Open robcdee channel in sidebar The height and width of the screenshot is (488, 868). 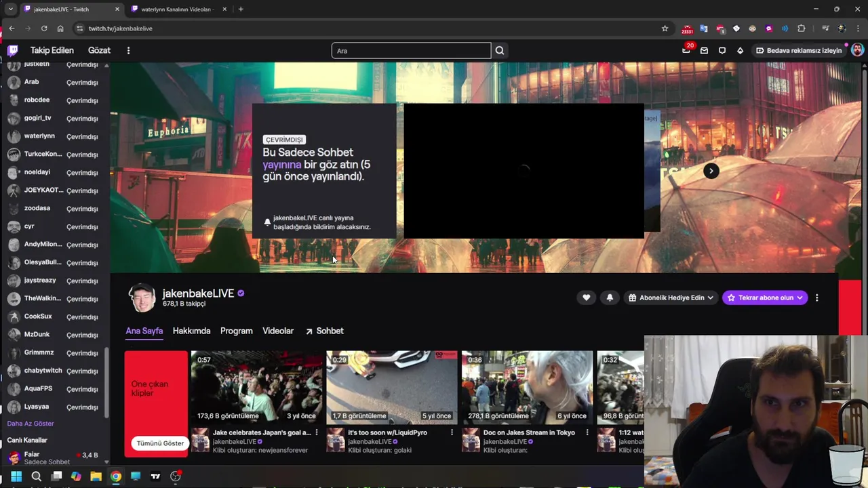54,100
